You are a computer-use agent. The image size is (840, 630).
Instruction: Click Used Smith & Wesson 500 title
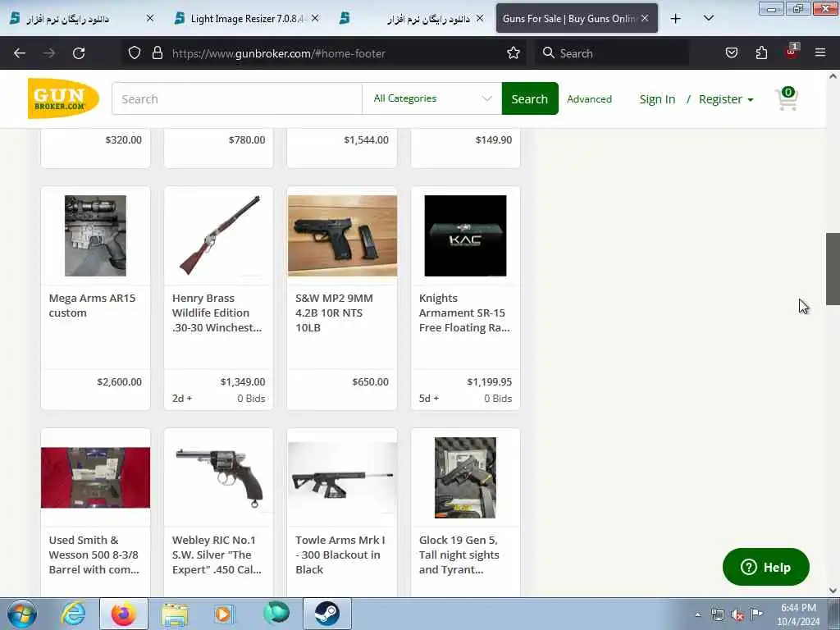coord(94,555)
